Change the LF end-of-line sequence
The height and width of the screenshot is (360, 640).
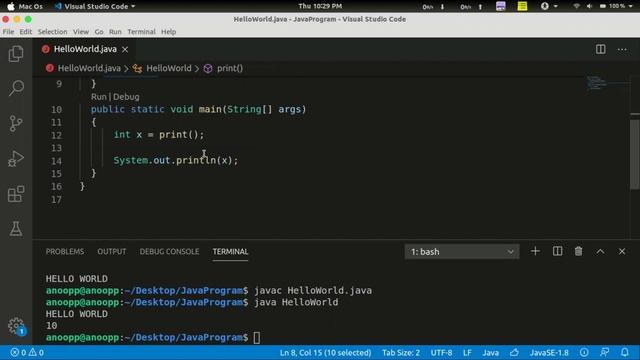(467, 352)
